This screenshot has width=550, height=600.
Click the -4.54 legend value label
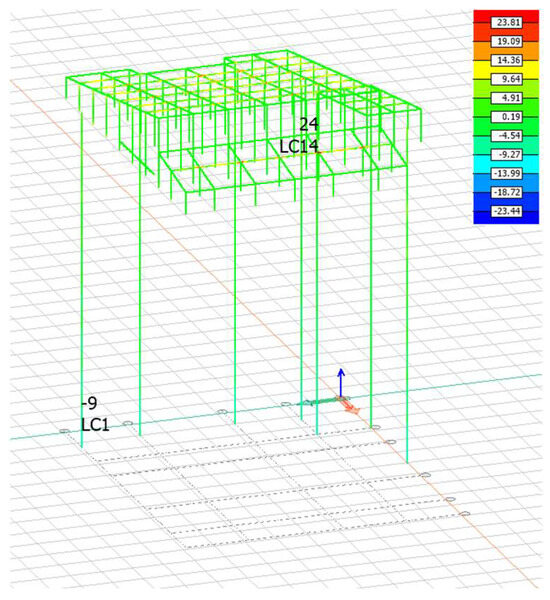tap(507, 136)
